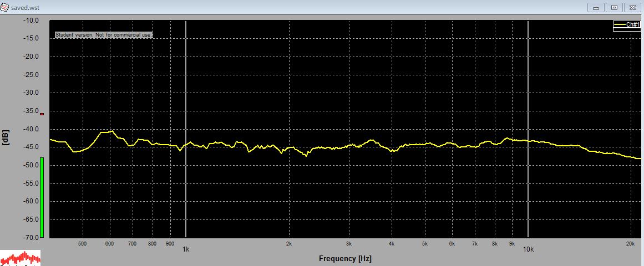
Task: Click the -40.0 dB axis label
Action: coord(31,129)
